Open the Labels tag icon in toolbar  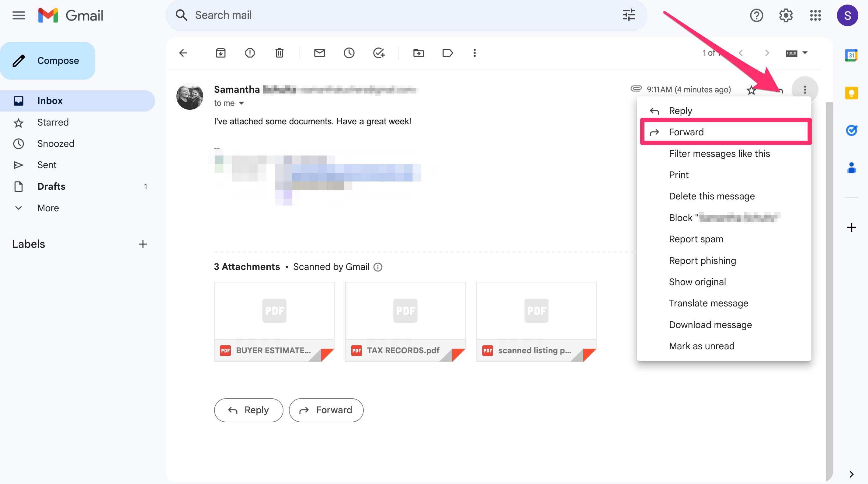(447, 53)
